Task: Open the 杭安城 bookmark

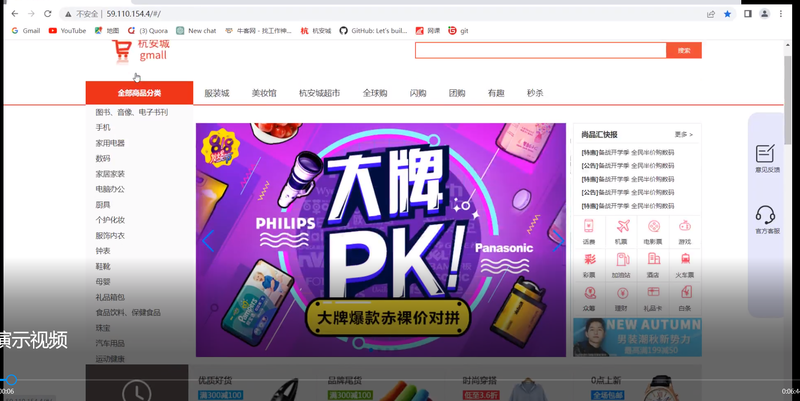Action: pos(316,31)
